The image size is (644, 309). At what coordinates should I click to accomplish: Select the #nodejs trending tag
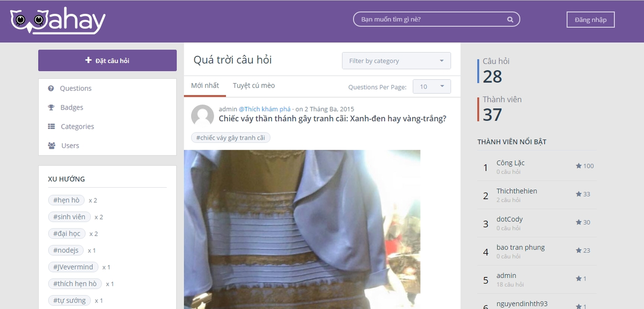pyautogui.click(x=65, y=250)
